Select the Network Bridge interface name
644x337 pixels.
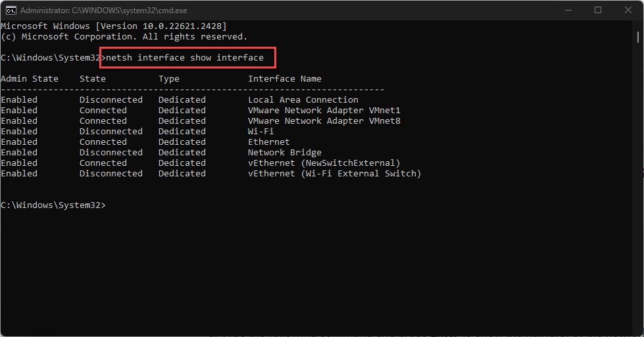tap(285, 153)
